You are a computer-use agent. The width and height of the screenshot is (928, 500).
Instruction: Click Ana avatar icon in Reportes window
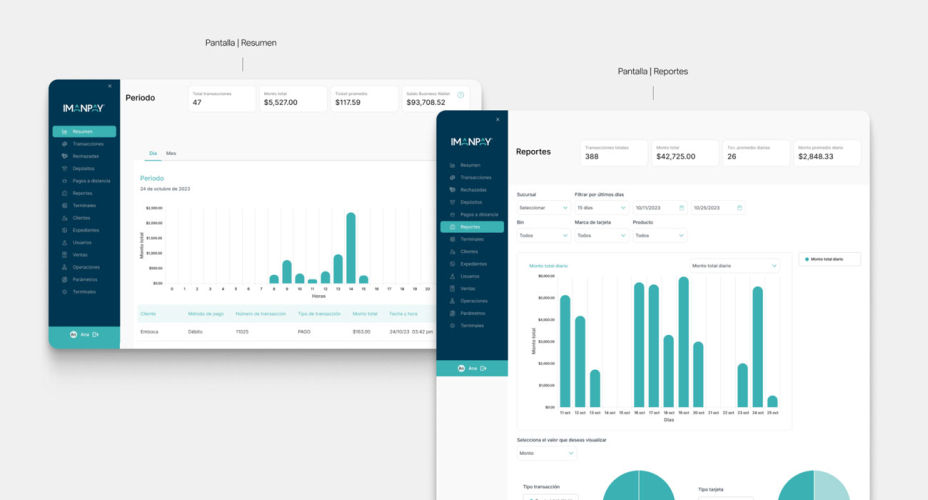coord(461,368)
